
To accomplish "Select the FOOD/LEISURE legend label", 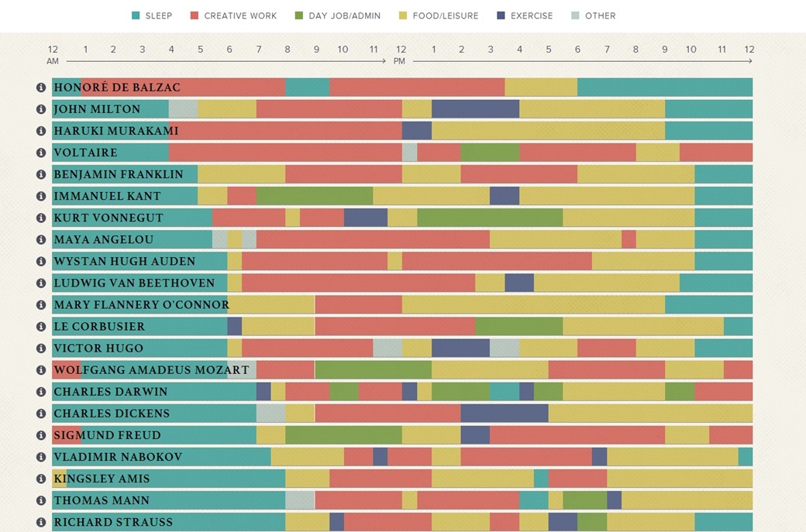I will [445, 16].
